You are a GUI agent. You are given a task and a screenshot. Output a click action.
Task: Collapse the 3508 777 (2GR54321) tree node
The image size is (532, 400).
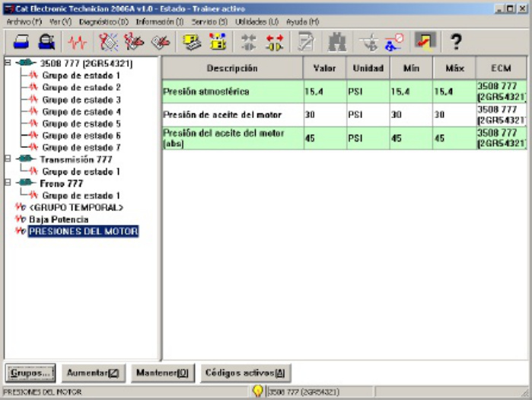(x=8, y=62)
